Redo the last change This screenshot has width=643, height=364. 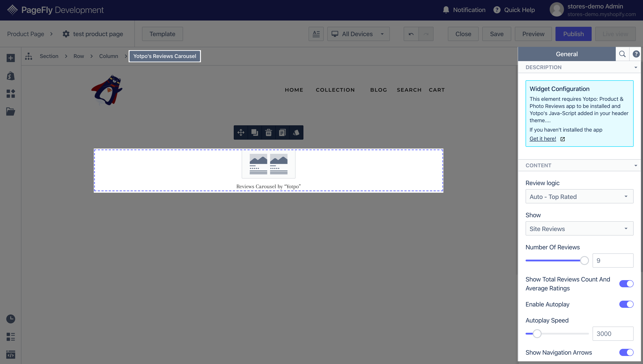[426, 34]
